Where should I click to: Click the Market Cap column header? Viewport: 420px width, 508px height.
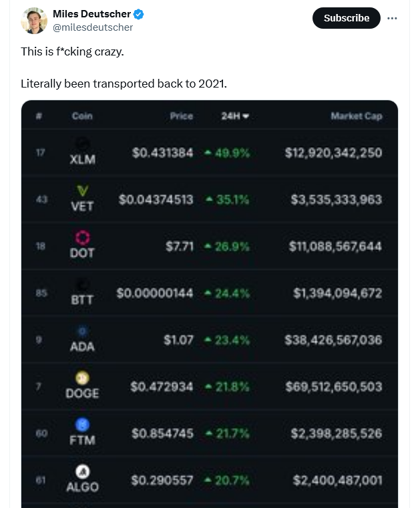click(x=356, y=116)
